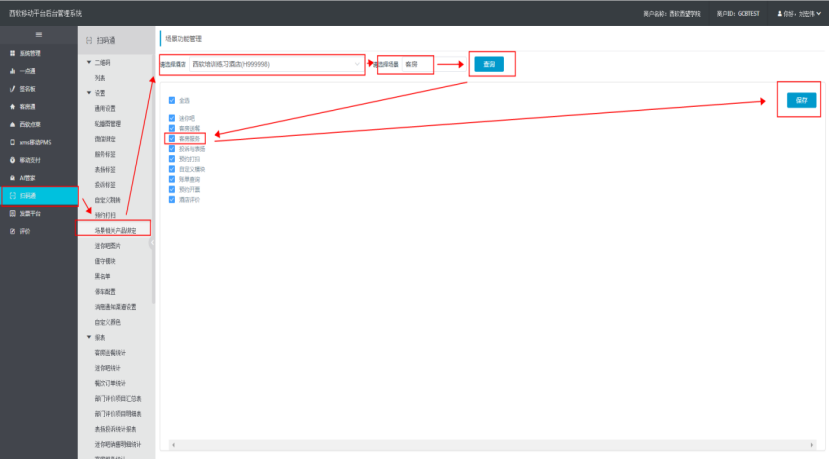The height and width of the screenshot is (459, 830).
Task: Open the user account dropdown in top bar
Action: click(799, 14)
